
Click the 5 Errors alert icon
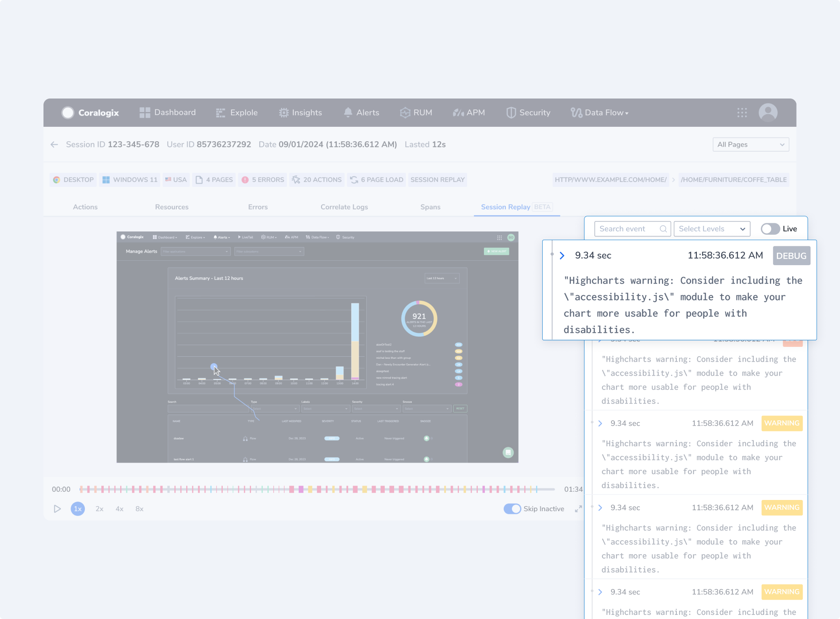click(x=245, y=180)
